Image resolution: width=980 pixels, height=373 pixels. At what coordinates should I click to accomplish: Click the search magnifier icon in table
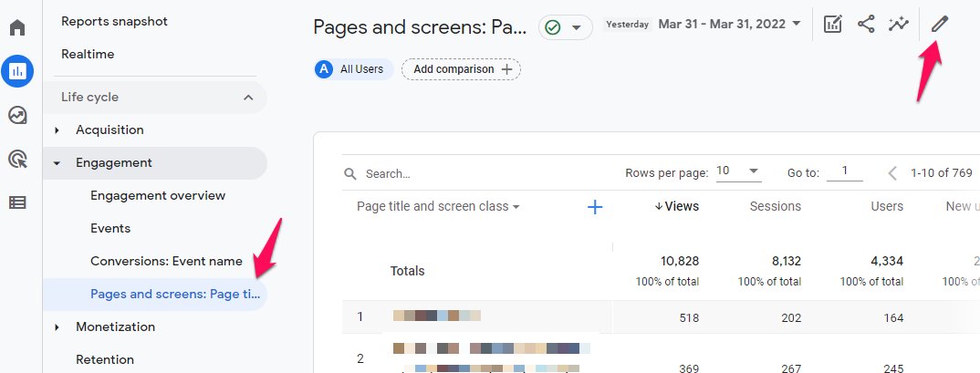click(x=350, y=173)
